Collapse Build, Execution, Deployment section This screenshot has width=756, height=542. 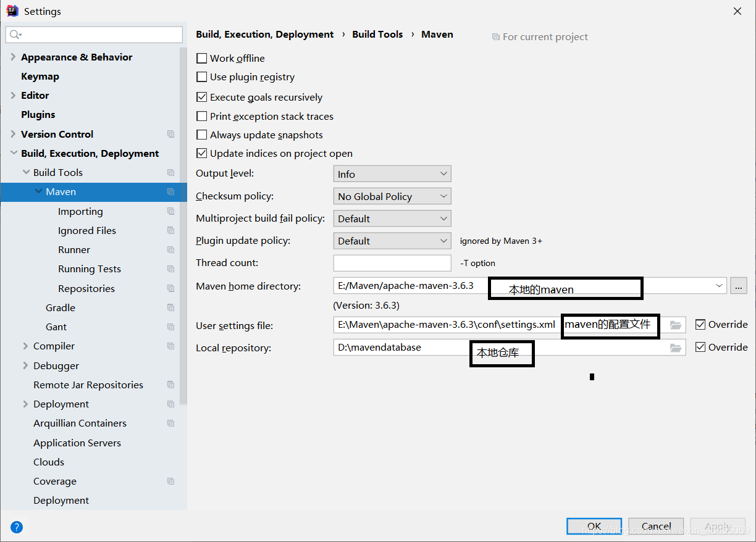click(13, 153)
